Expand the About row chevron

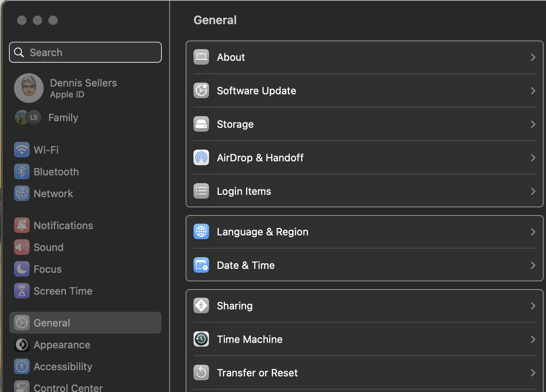pos(533,57)
